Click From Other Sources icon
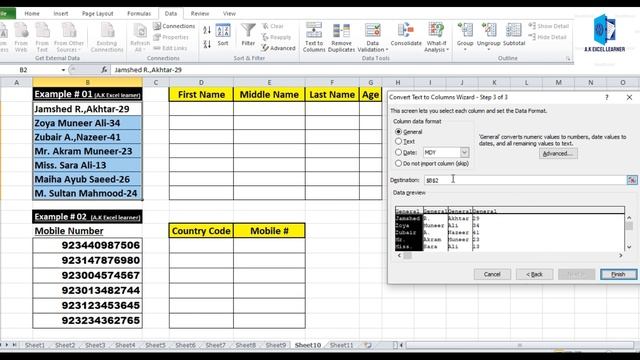This screenshot has width=640, height=360. [69, 37]
